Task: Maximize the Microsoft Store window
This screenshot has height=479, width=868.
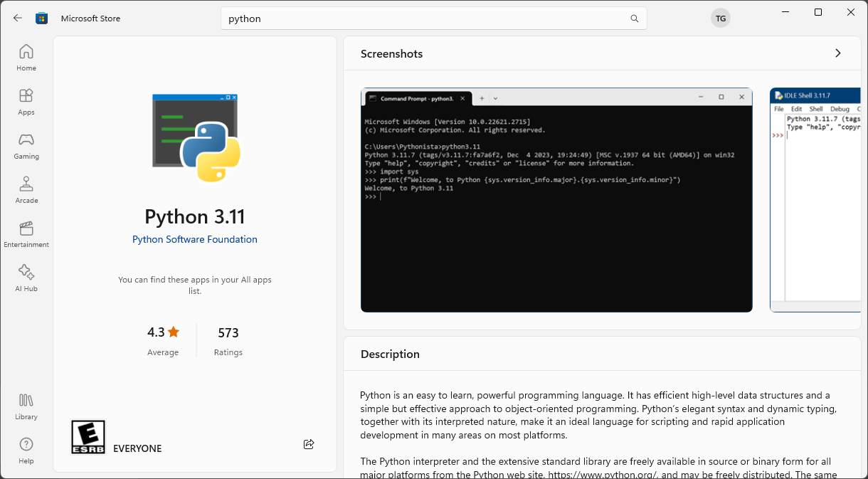Action: (818, 12)
